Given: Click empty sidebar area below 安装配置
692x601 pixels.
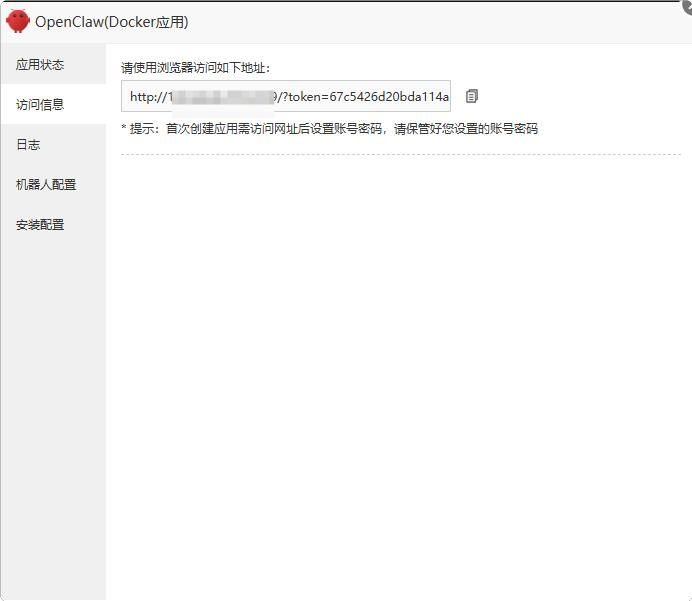Looking at the screenshot, I should [x=52, y=400].
